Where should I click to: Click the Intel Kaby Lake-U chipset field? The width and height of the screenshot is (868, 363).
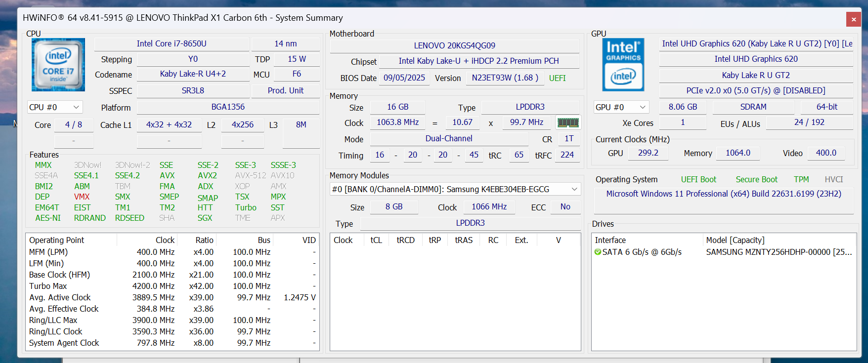pyautogui.click(x=479, y=61)
